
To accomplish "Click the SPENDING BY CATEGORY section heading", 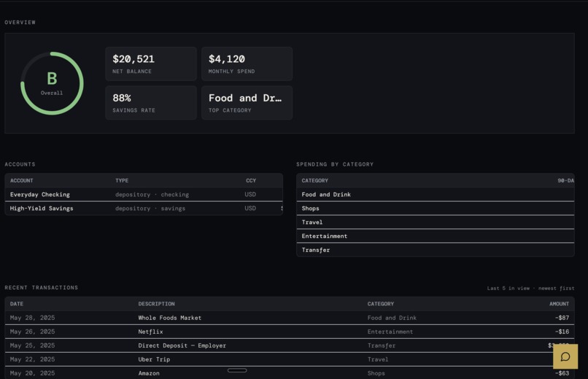I will pyautogui.click(x=335, y=164).
